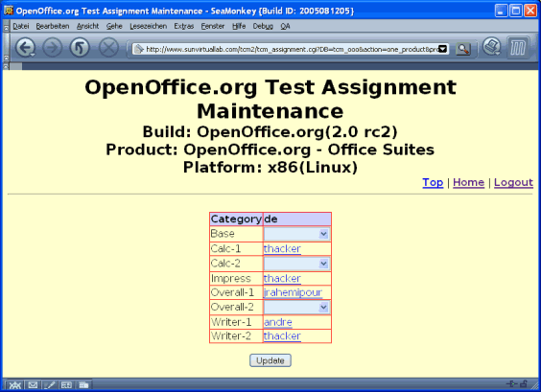Image resolution: width=541 pixels, height=392 pixels.
Task: Open the URL history dropdown arrow
Action: [443, 49]
